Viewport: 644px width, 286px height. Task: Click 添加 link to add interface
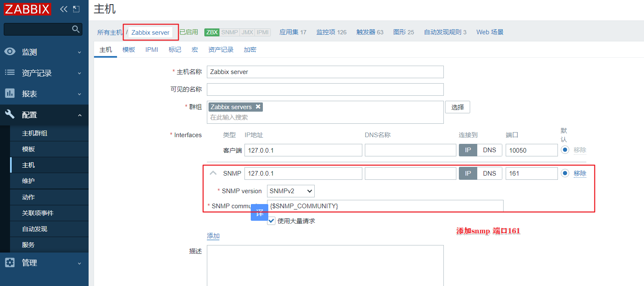pos(213,236)
